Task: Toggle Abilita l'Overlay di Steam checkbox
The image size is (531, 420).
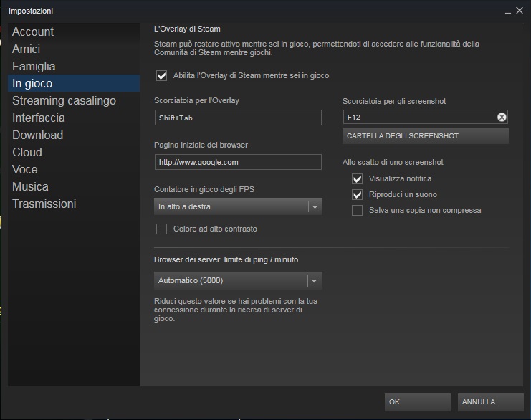Action: 161,75
